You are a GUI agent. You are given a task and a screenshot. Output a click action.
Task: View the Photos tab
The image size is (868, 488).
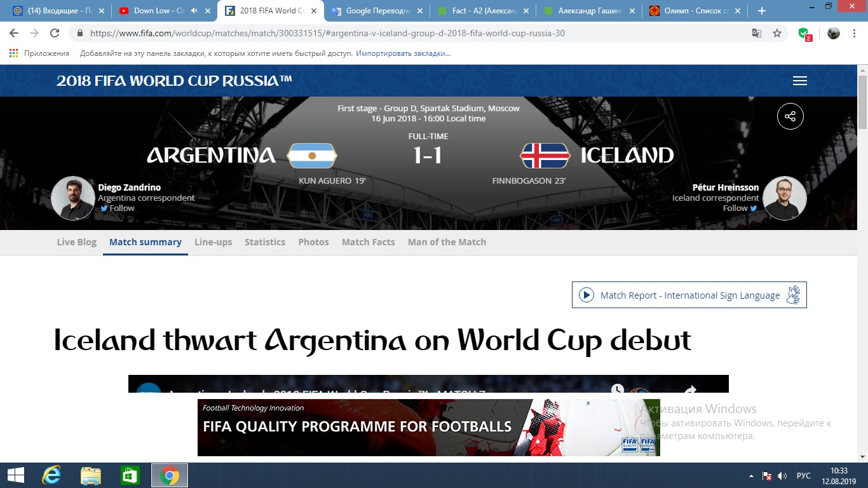click(x=313, y=242)
